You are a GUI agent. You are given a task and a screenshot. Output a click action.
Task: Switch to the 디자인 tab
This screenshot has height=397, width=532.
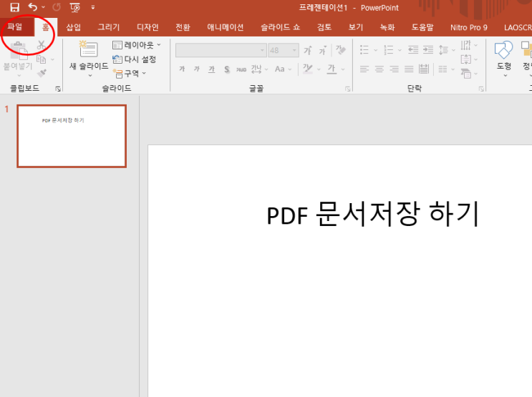(x=147, y=27)
